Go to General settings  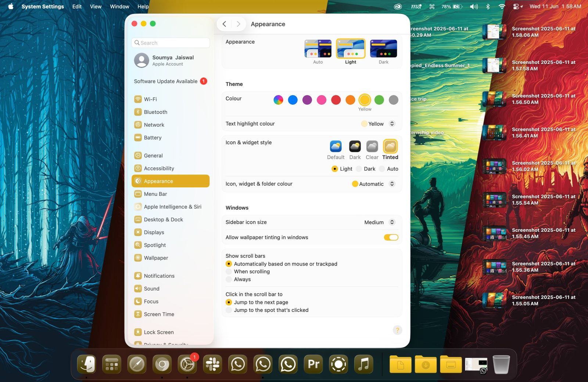(171, 156)
